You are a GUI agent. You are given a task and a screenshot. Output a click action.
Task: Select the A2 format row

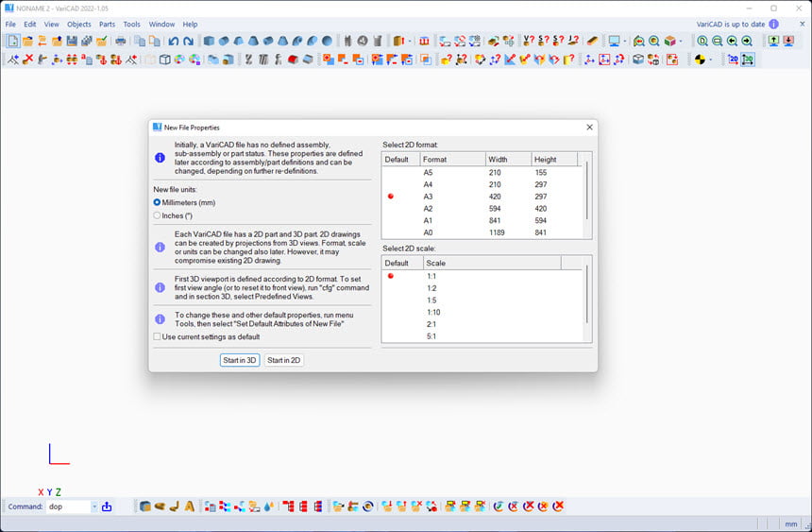(482, 209)
